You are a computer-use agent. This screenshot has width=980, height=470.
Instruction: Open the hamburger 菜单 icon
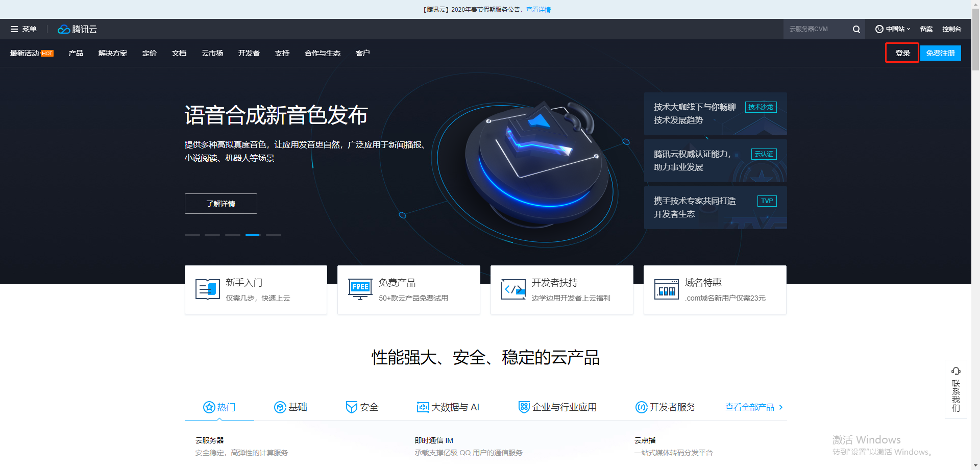[x=14, y=29]
